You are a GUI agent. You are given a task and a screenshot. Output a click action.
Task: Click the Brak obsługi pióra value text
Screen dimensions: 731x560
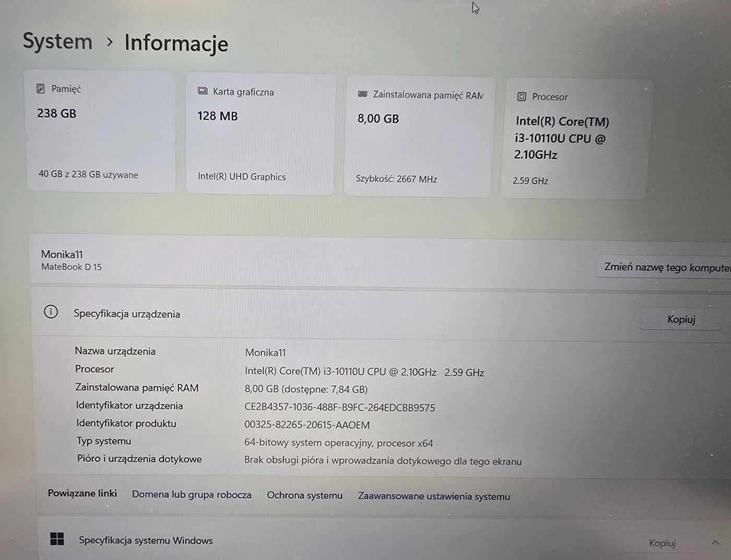(383, 461)
